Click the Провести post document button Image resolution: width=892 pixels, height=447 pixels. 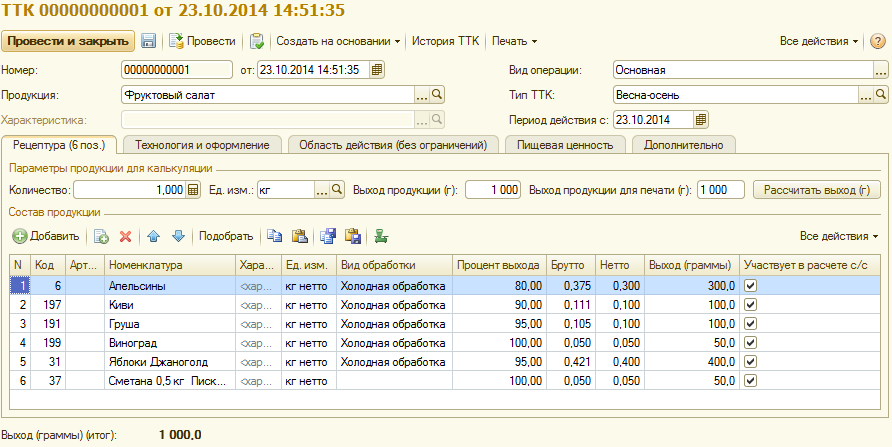203,41
